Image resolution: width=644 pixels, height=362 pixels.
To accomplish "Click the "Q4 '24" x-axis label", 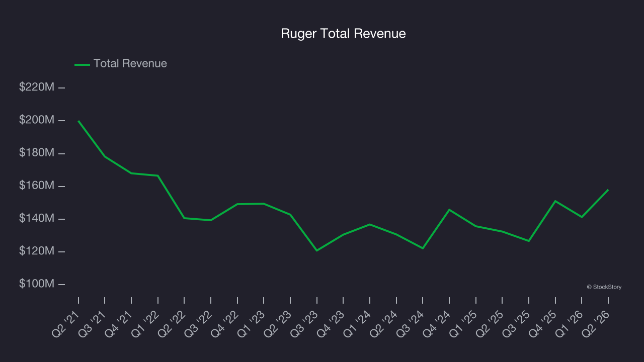I will pos(438,323).
